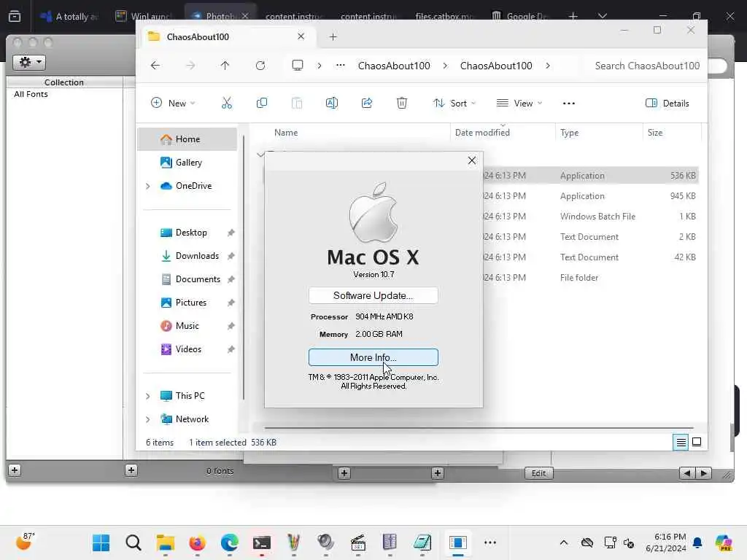The width and height of the screenshot is (747, 560).
Task: Open the View dropdown menu
Action: coord(519,104)
